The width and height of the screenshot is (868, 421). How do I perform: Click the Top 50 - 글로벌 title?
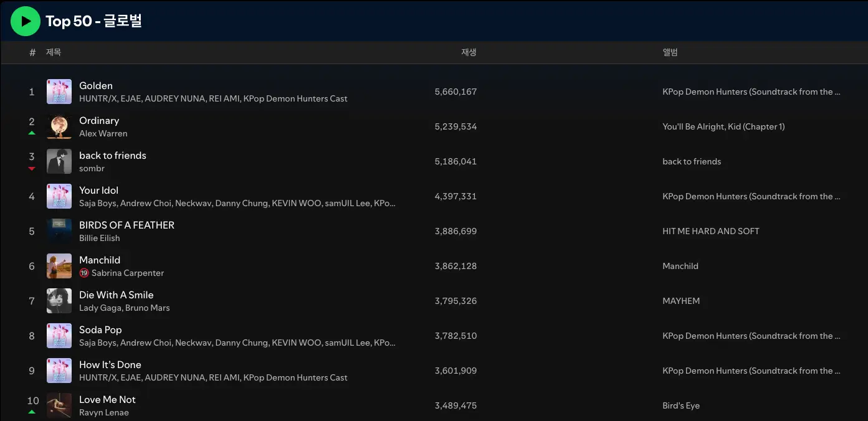94,21
